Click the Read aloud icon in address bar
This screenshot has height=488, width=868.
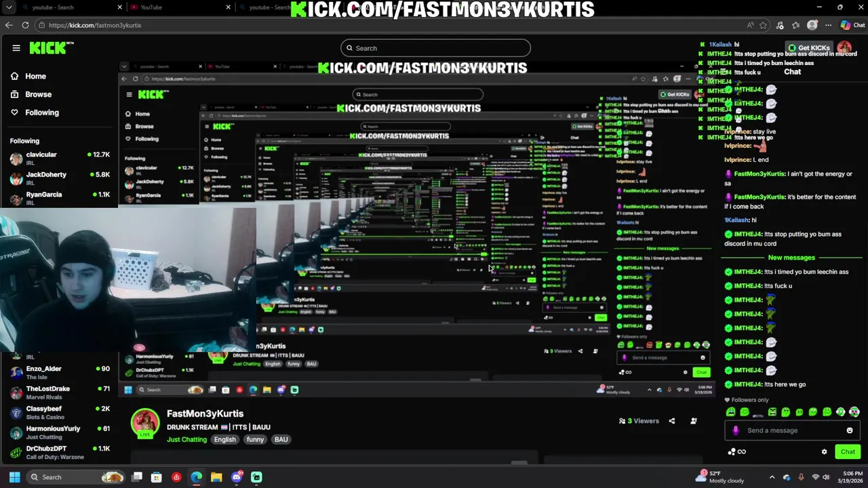pyautogui.click(x=751, y=25)
